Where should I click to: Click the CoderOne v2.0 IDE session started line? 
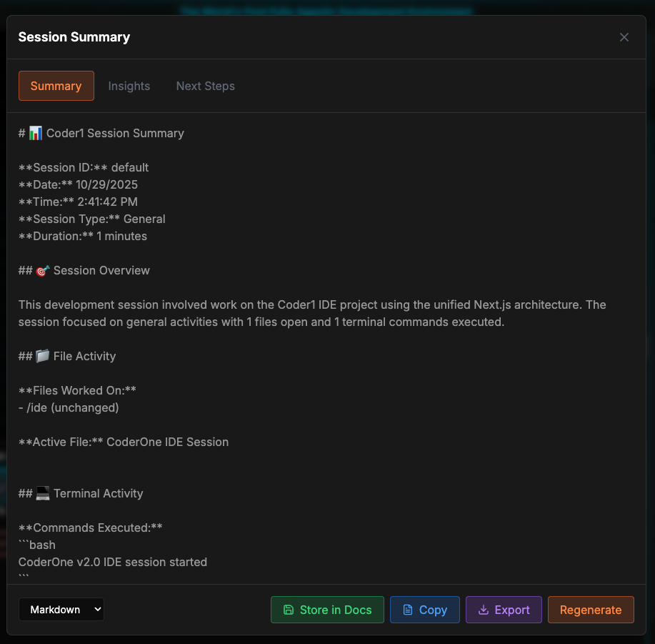[x=113, y=562]
